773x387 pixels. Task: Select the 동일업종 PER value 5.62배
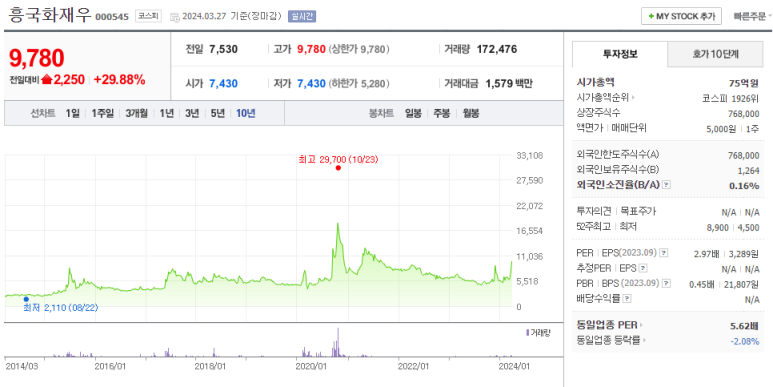[744, 326]
